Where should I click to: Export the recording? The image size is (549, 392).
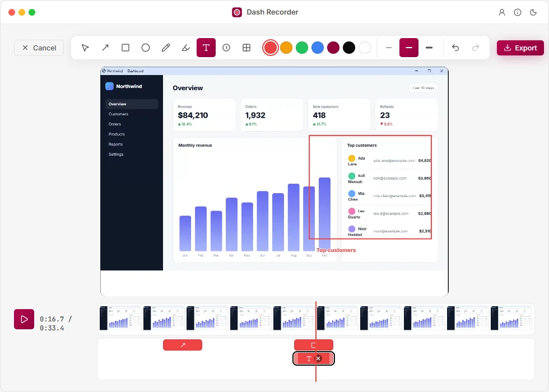point(520,48)
